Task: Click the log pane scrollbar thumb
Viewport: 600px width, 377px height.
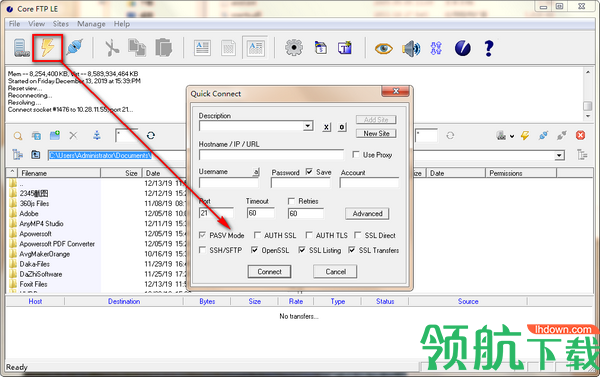Action: pyautogui.click(x=587, y=105)
